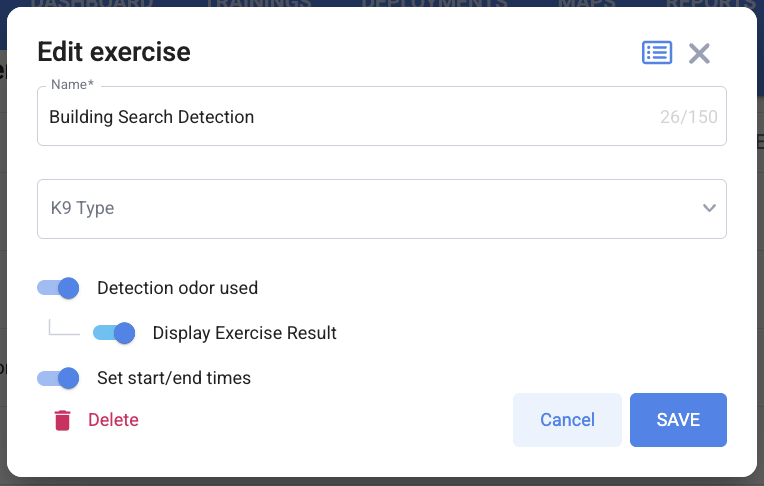This screenshot has width=764, height=486.
Task: Click the Delete text link
Action: click(x=113, y=420)
